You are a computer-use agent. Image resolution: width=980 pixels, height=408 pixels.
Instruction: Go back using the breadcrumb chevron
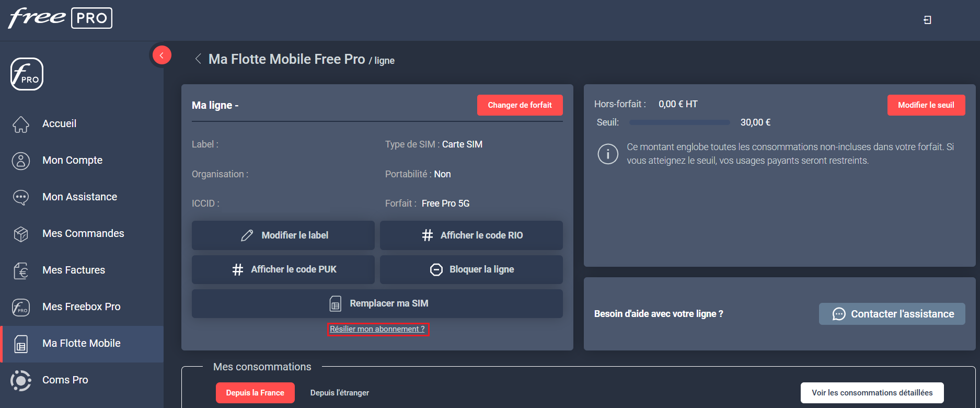tap(198, 59)
